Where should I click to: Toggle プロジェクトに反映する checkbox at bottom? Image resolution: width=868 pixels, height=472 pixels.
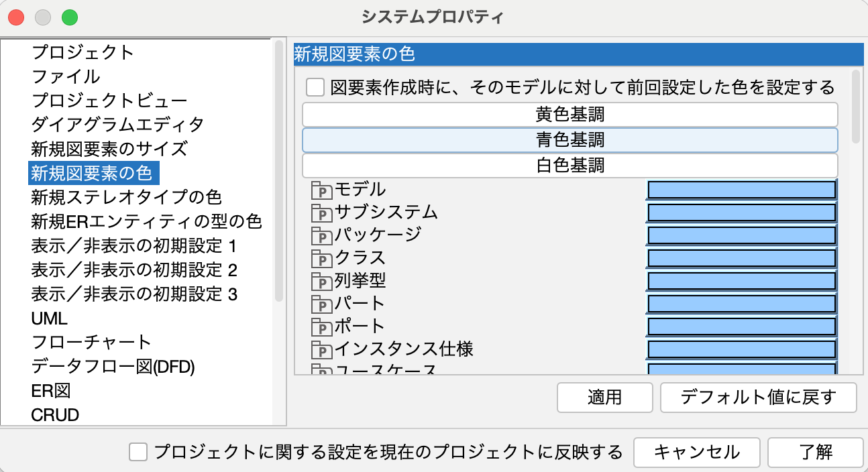click(138, 452)
